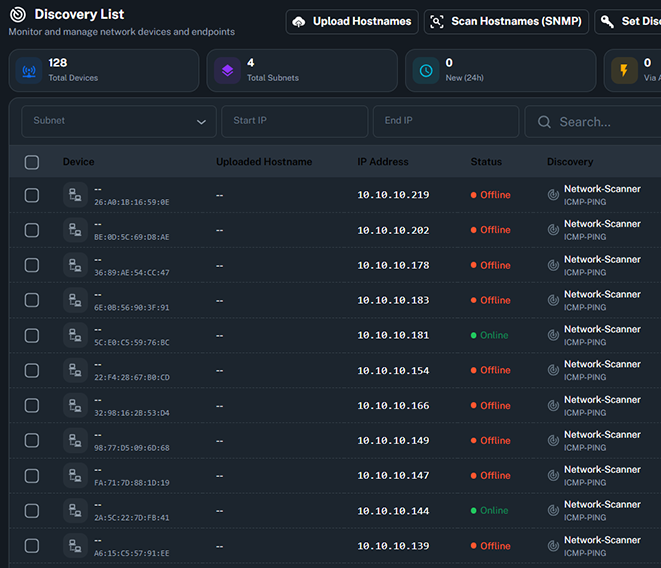Sort by the Status column header

click(486, 162)
